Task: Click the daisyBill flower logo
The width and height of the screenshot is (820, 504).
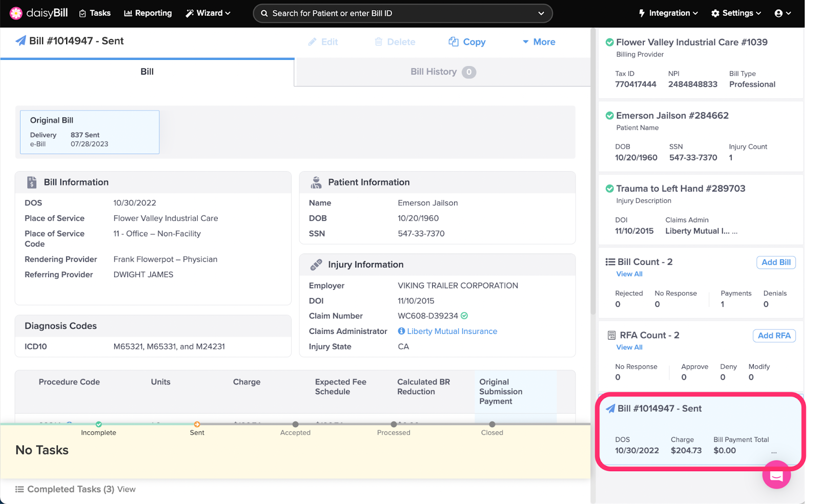Action: (16, 13)
